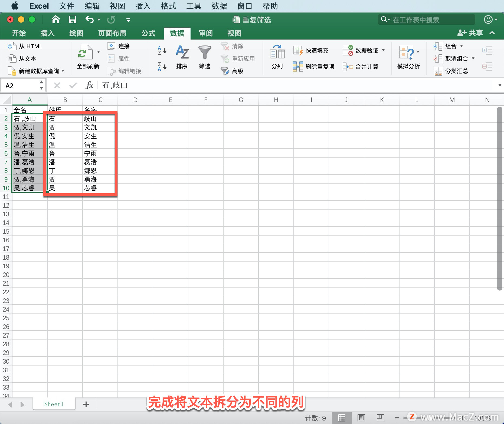Open the Apple menu
The height and width of the screenshot is (424, 504).
click(15, 6)
